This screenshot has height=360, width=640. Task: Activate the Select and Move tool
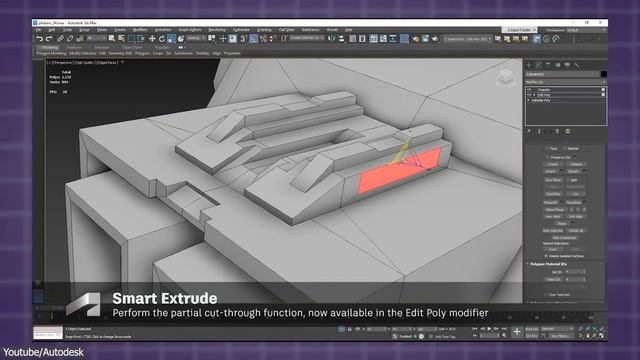tap(152, 39)
